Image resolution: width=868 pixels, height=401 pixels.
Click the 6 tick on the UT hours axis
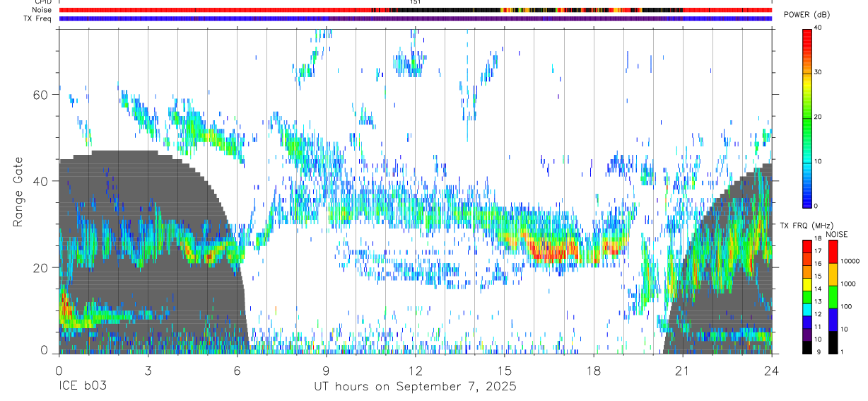237,370
